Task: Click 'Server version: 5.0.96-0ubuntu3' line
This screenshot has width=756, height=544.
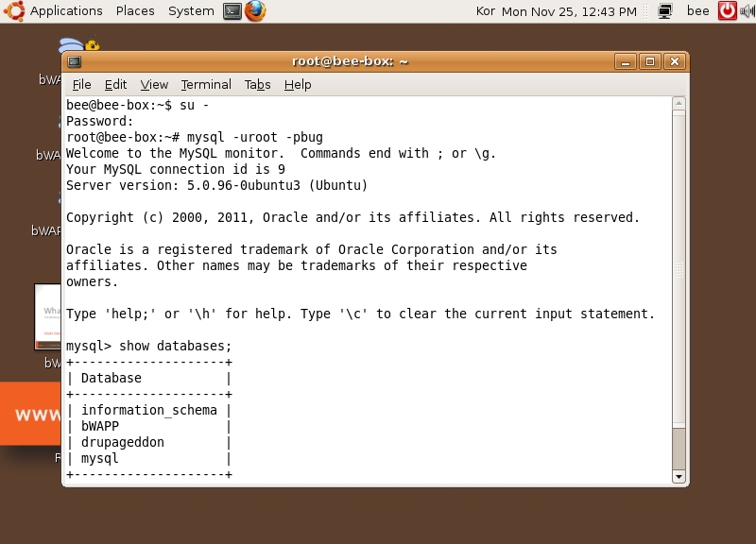Action: pyautogui.click(x=216, y=185)
